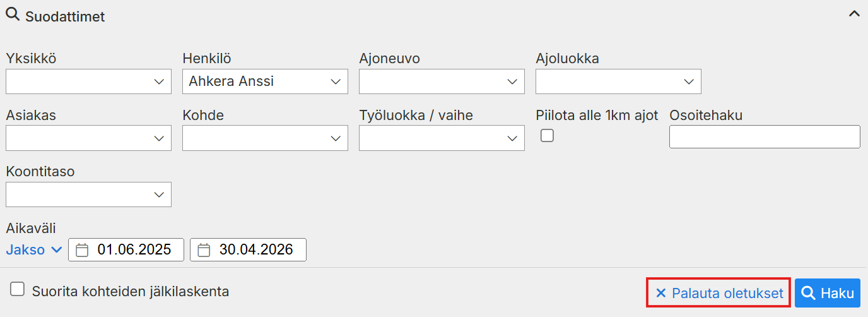Click Palauta oletukset to reset filters
Screen dimensions: 868x317
click(719, 293)
